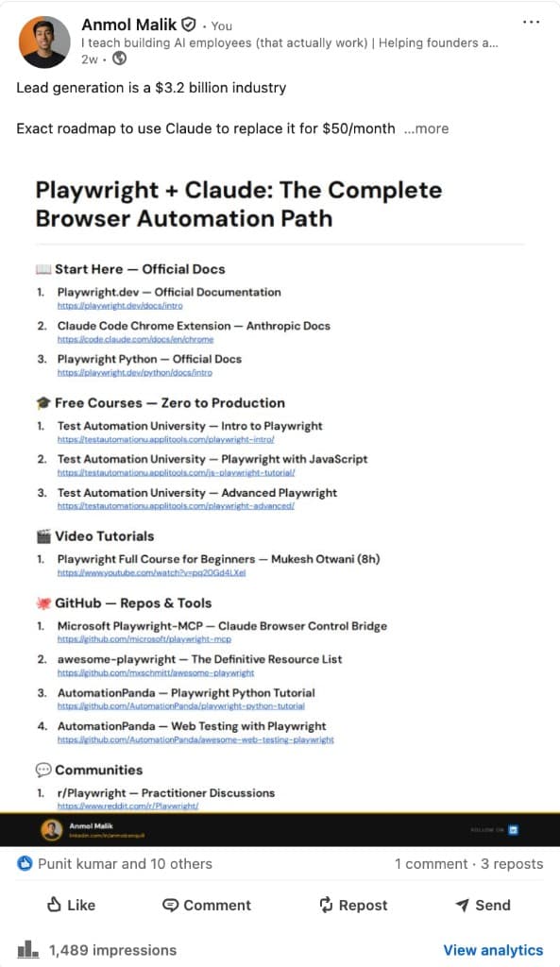This screenshot has height=967, width=560.
Task: Click 'Test Automation University — Advanced Playwright' text
Action: pos(197,492)
